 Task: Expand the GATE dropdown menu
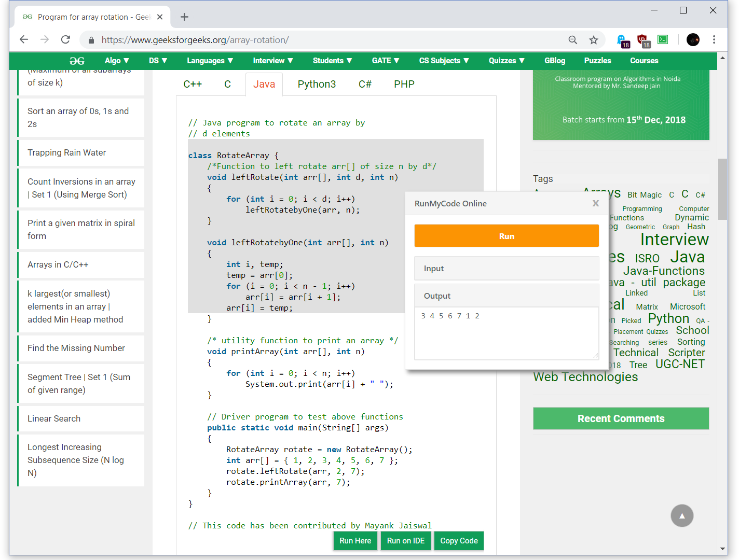coord(386,61)
